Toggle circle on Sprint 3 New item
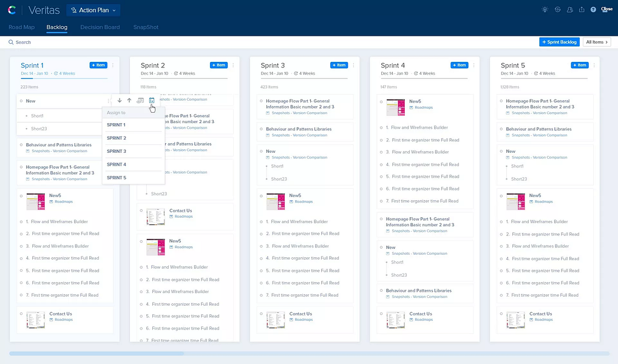The image size is (618, 364). pyautogui.click(x=261, y=151)
